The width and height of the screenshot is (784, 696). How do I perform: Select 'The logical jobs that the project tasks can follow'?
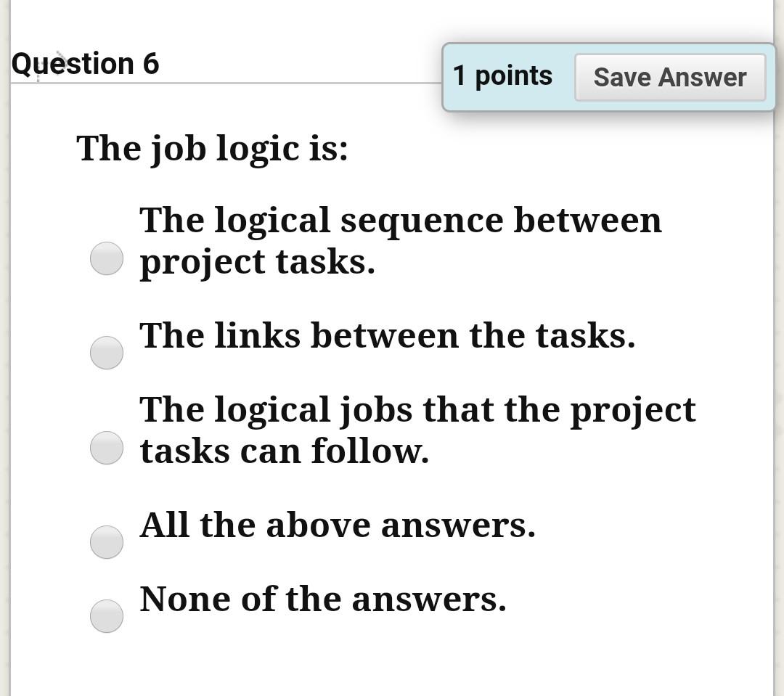[106, 448]
